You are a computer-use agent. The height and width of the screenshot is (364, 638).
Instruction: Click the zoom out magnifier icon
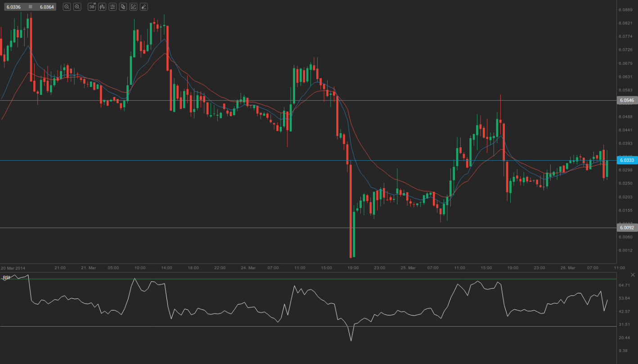67,7
